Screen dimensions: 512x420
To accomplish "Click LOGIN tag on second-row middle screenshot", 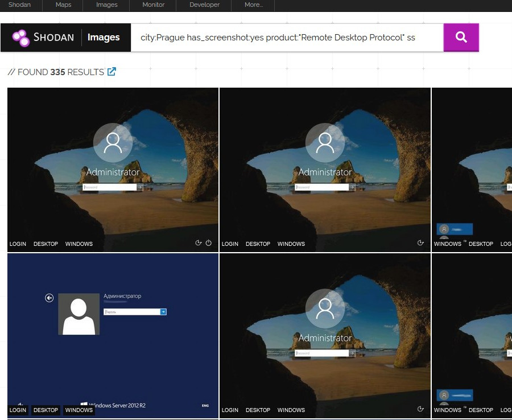I will pos(230,410).
